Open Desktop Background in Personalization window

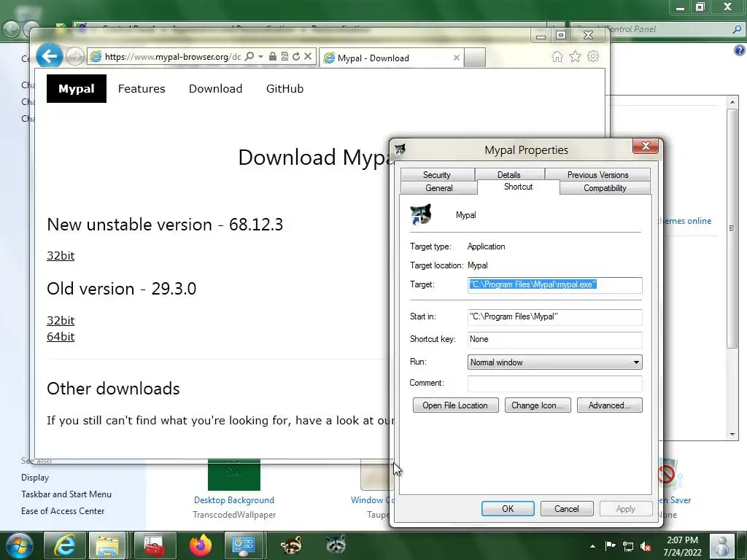(x=234, y=500)
